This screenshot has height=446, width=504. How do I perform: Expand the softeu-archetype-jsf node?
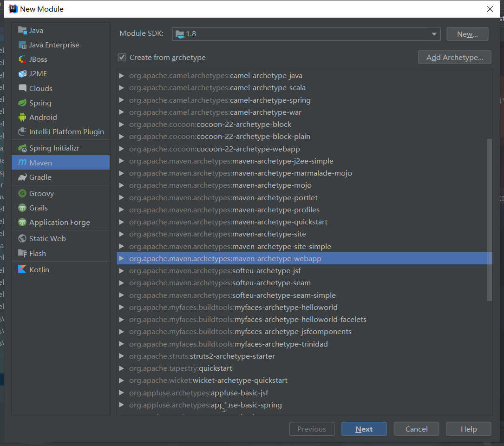[122, 271]
